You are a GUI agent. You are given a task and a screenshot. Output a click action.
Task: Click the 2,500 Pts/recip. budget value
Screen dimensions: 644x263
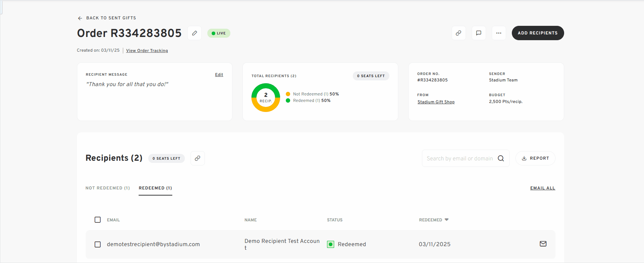coord(506,102)
